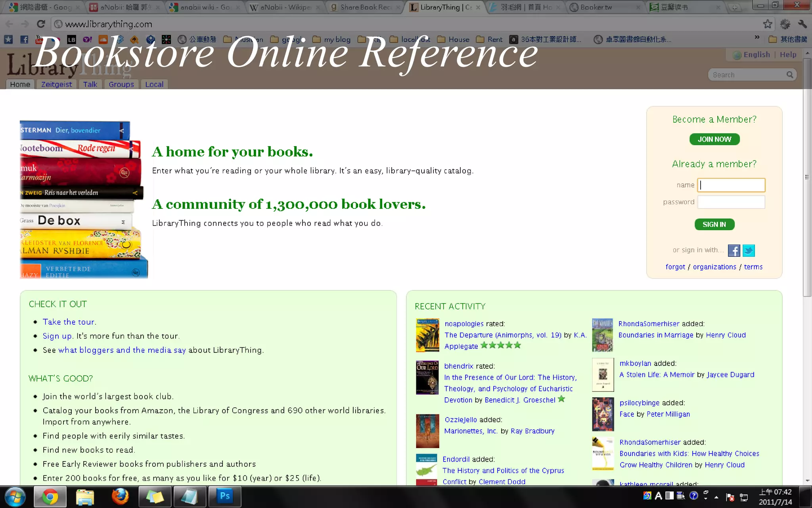Click in the name input field
The height and width of the screenshot is (508, 812).
[731, 185]
